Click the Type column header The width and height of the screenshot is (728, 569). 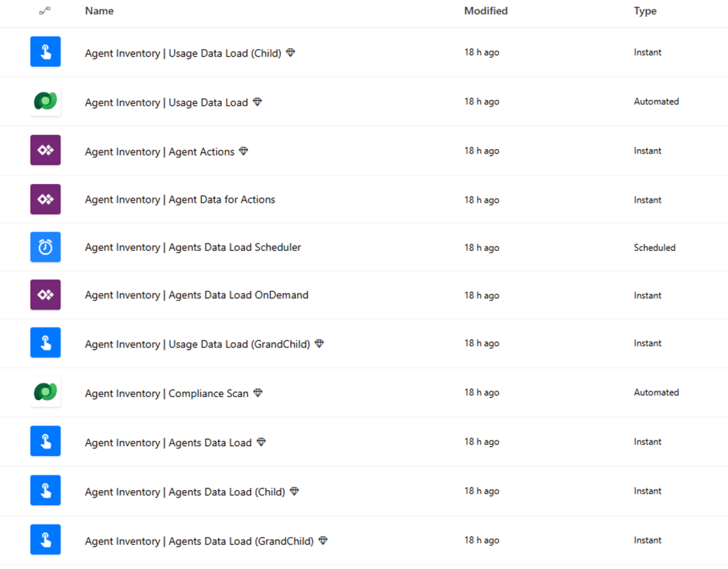pos(645,11)
